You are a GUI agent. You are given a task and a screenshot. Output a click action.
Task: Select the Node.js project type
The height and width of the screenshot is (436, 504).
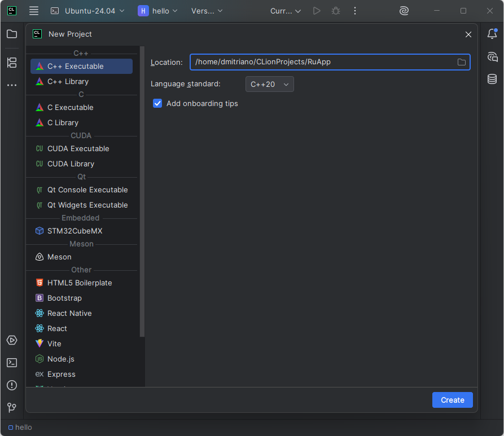(x=81, y=359)
